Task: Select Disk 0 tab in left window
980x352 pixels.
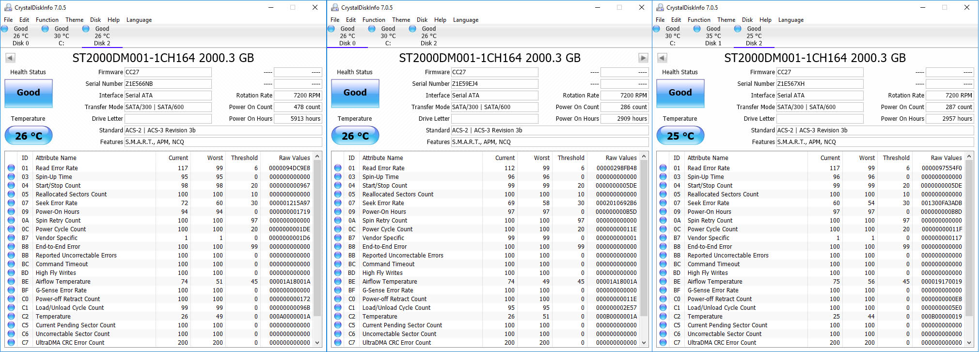Action: click(21, 36)
